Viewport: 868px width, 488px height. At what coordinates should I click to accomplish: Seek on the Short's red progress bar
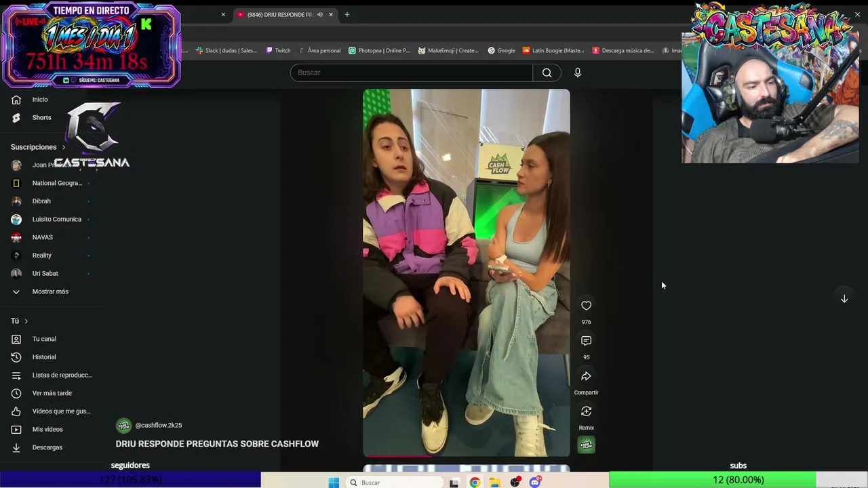467,456
